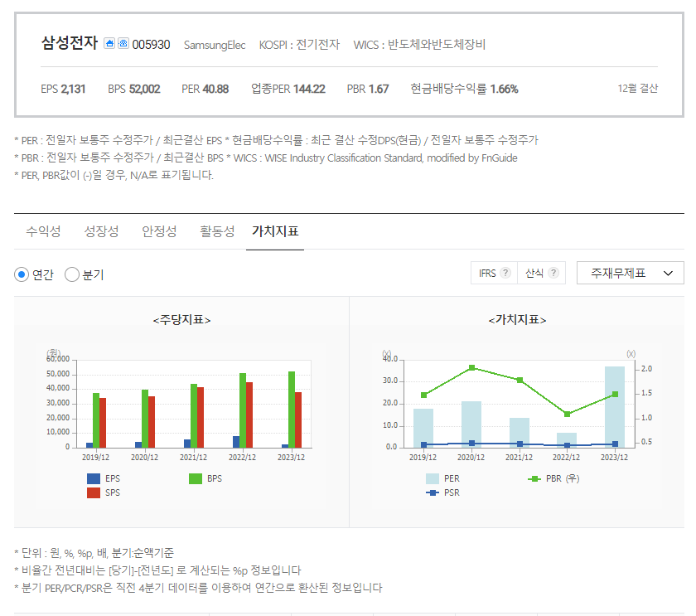Click the 산식 help question mark icon
This screenshot has height=616, width=696.
(x=553, y=273)
